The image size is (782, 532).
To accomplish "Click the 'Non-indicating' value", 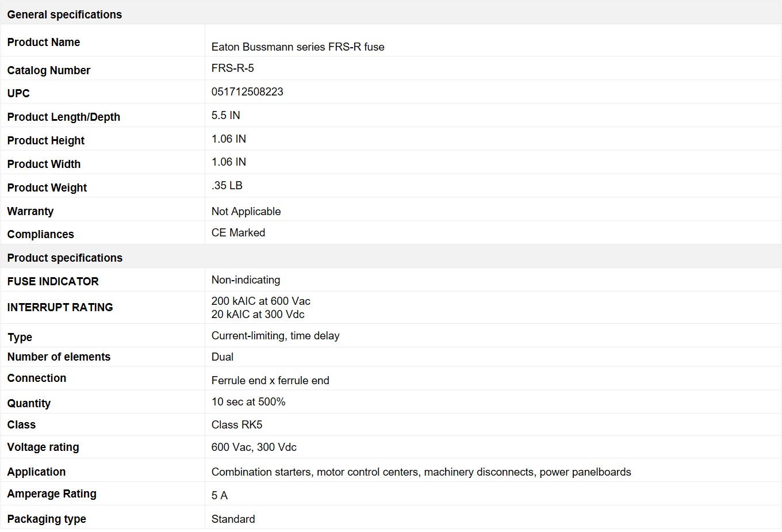I will [246, 280].
